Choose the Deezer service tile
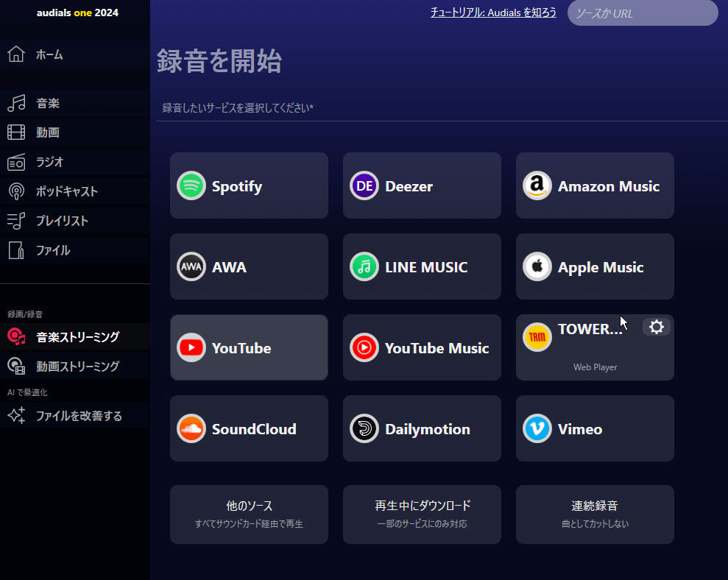This screenshot has width=728, height=580. 422,185
